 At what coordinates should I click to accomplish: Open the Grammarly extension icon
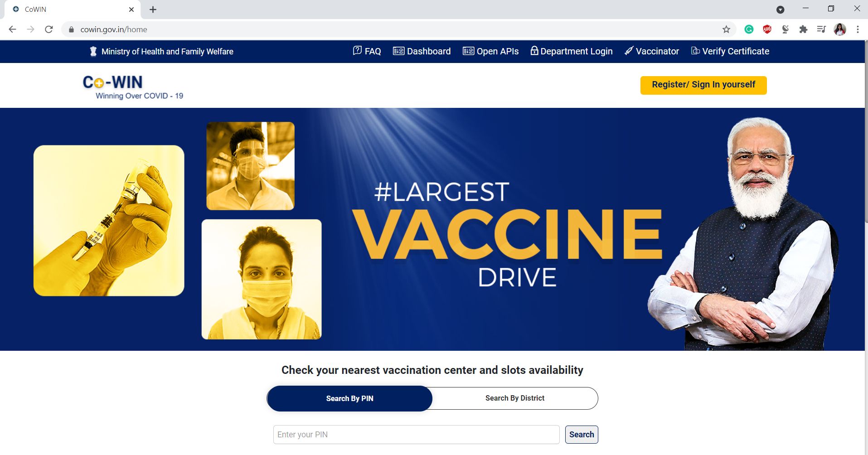coord(749,29)
